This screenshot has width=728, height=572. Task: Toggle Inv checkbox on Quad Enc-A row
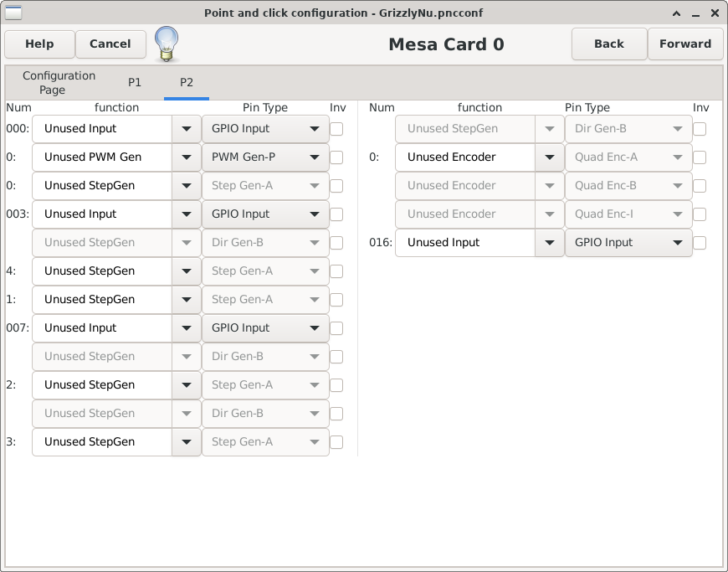click(x=700, y=157)
